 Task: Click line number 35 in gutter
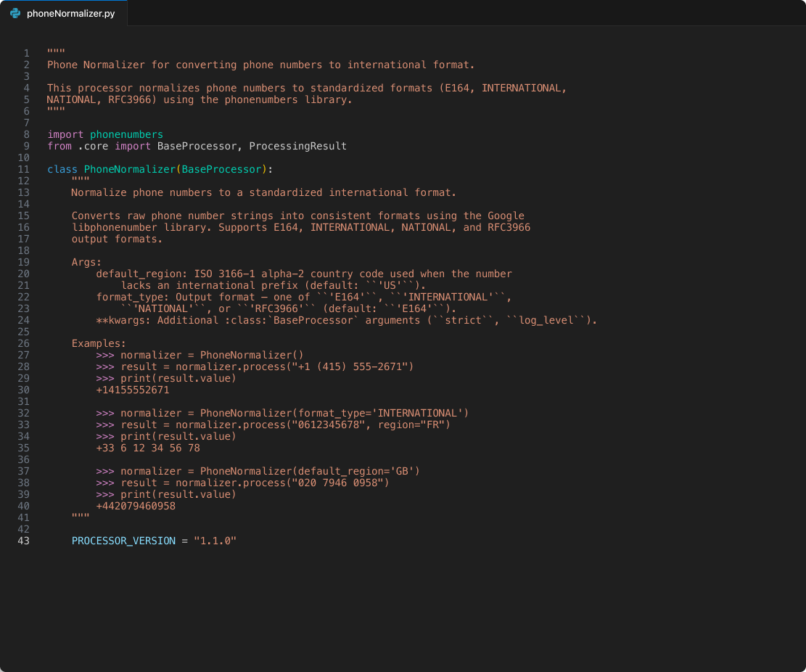pyautogui.click(x=24, y=448)
